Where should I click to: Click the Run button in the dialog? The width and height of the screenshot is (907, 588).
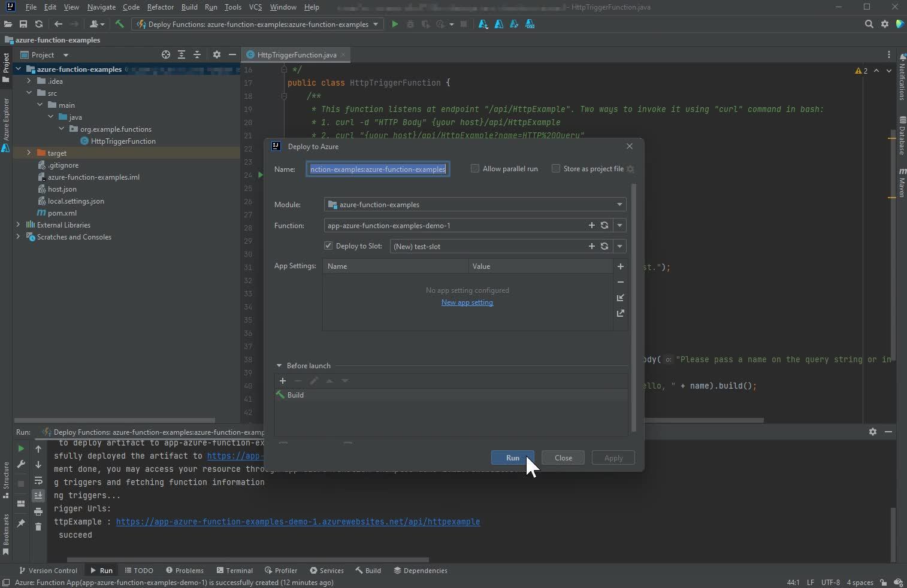click(x=513, y=458)
